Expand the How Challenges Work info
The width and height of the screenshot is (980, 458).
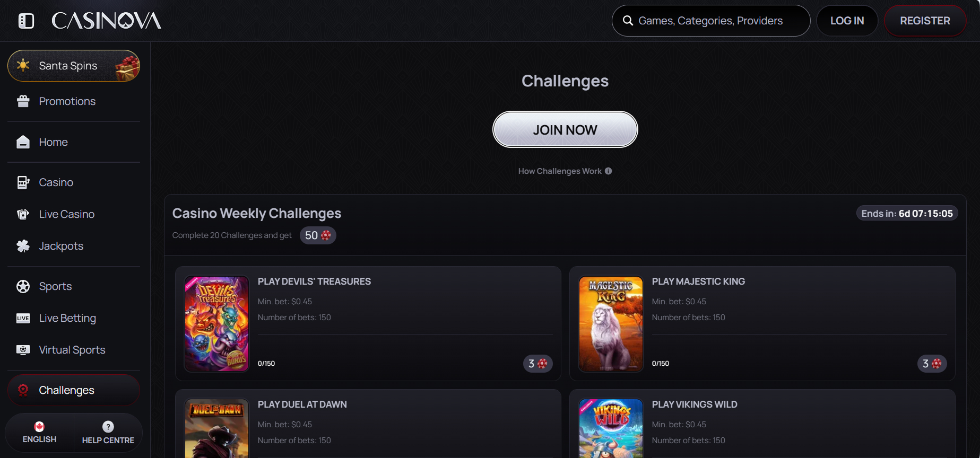565,171
